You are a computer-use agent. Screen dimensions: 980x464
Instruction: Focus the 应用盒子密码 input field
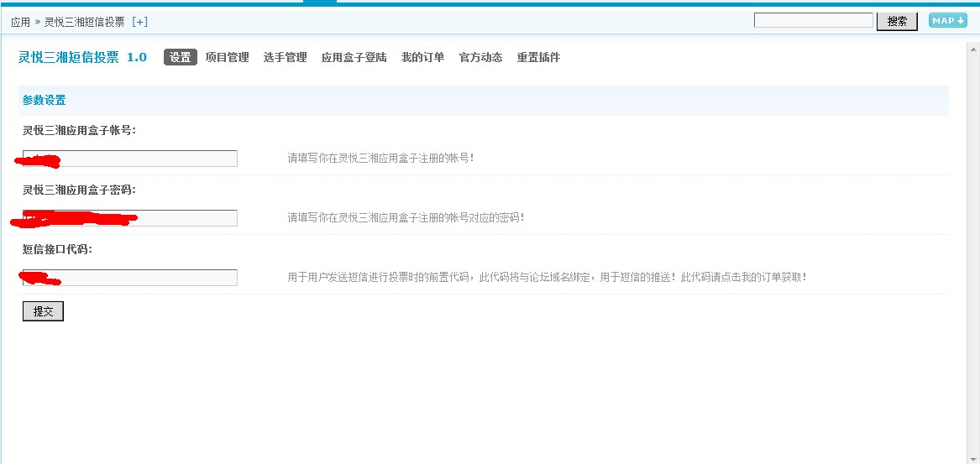pos(130,218)
